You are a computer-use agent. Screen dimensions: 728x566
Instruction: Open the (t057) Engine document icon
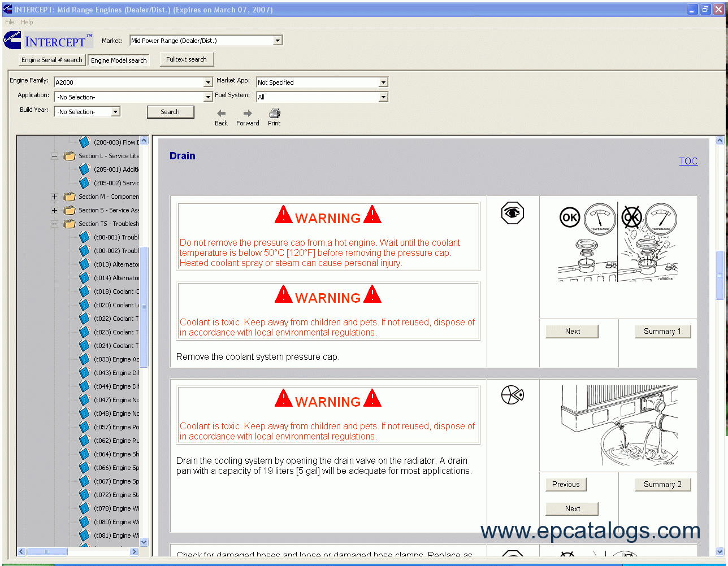[84, 427]
